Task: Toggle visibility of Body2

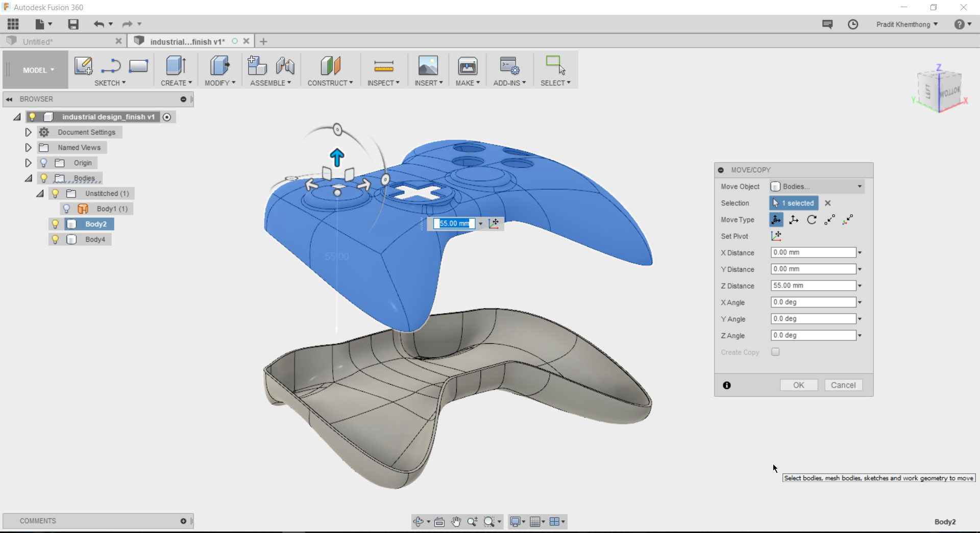Action: (55, 224)
